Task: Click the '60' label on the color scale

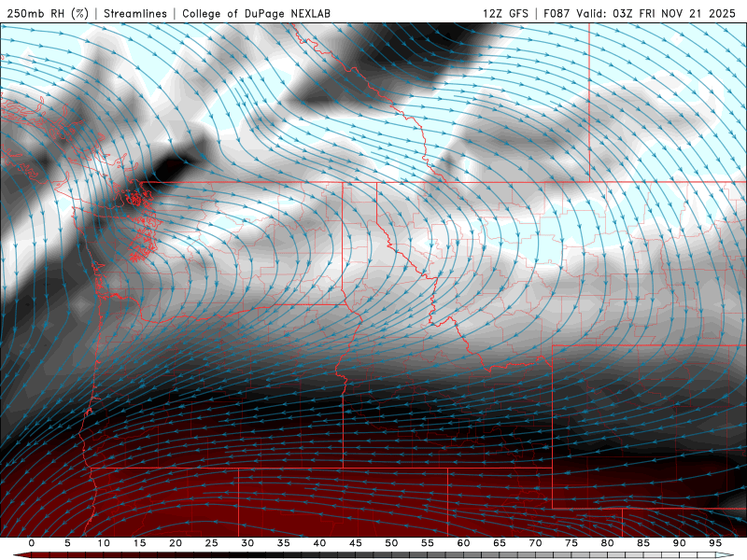Action: pos(463,543)
